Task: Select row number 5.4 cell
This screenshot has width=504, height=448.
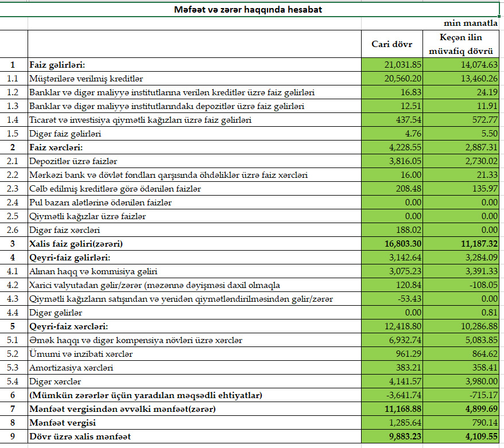Action: tap(13, 381)
